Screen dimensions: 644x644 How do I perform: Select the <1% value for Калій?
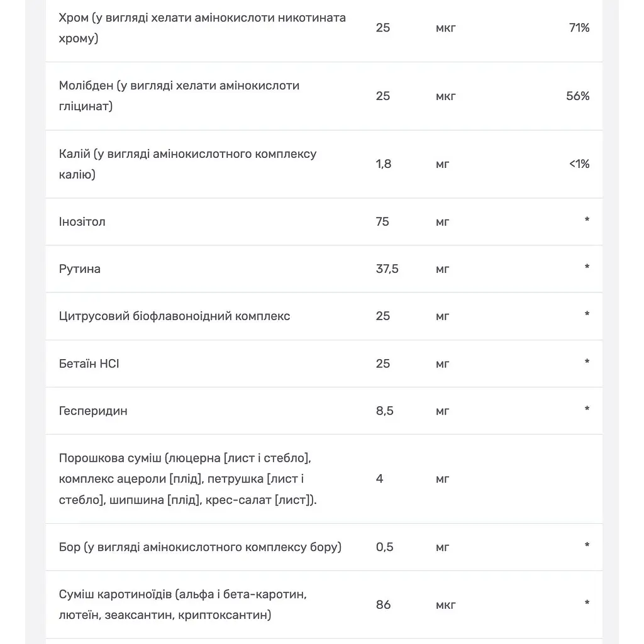point(579,164)
